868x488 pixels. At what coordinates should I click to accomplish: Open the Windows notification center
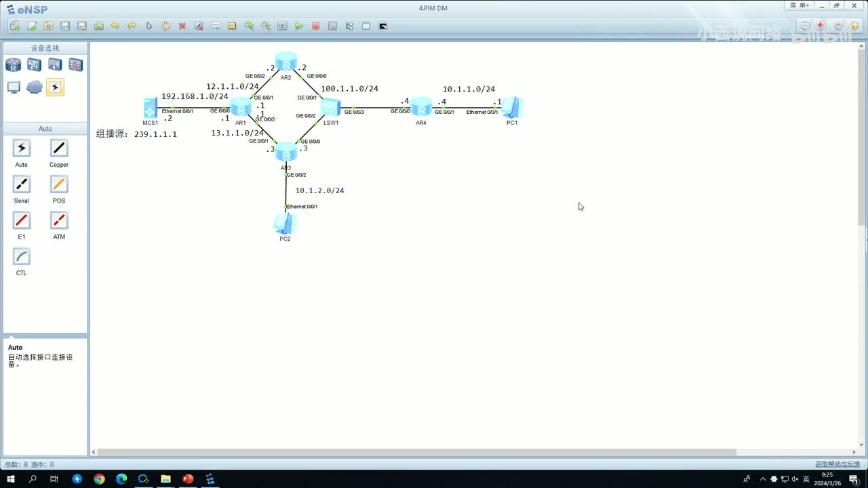(854, 479)
